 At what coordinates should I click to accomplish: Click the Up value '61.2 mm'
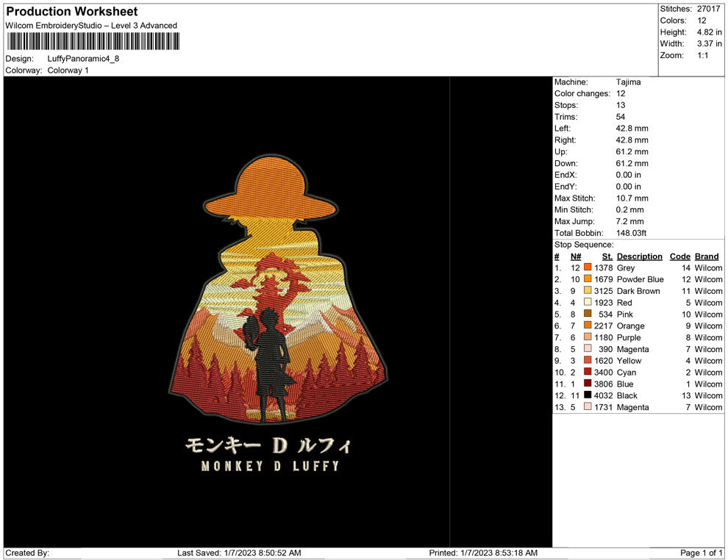(632, 151)
